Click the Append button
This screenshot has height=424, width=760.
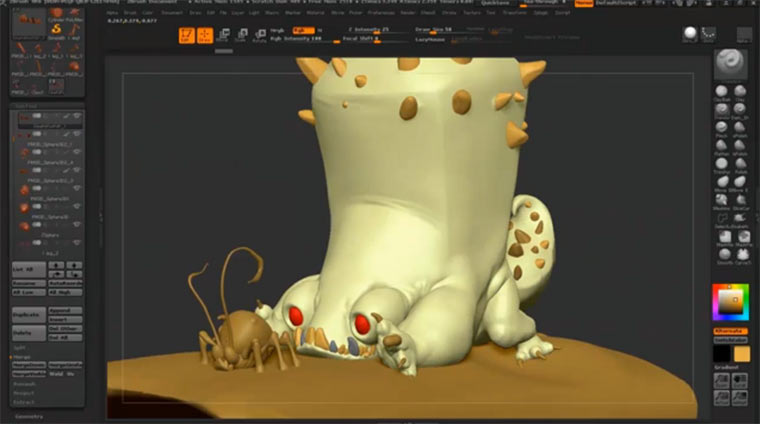point(65,310)
